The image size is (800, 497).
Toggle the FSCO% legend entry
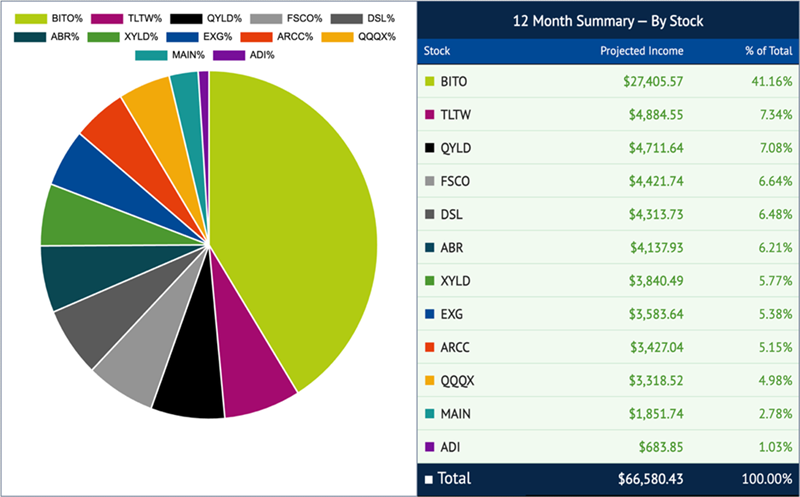[x=286, y=18]
